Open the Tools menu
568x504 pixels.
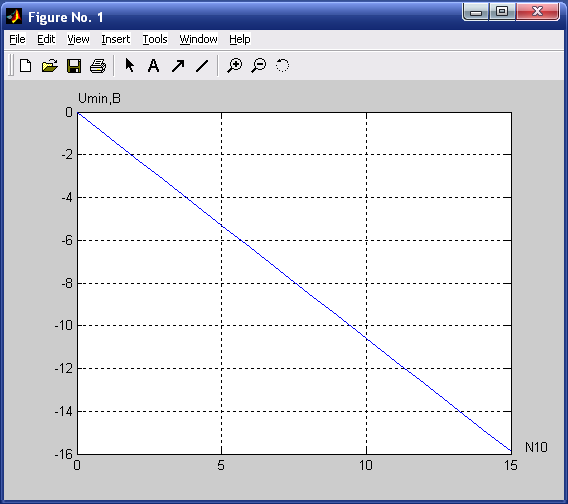[x=155, y=39]
